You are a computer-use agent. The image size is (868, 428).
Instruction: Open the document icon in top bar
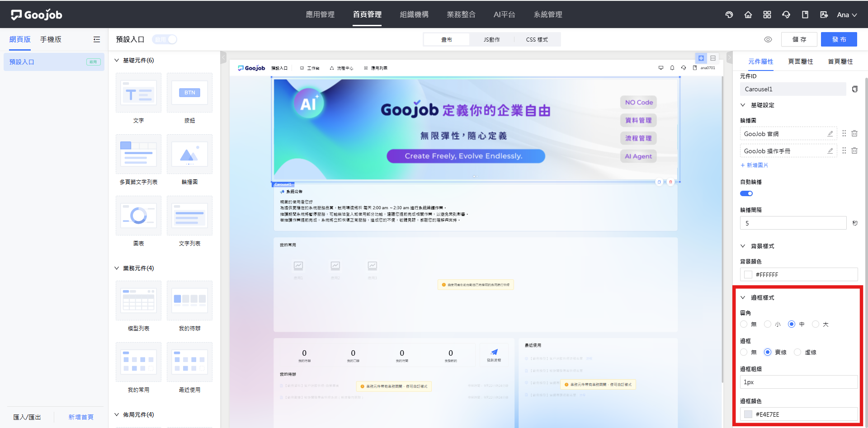[x=805, y=15]
